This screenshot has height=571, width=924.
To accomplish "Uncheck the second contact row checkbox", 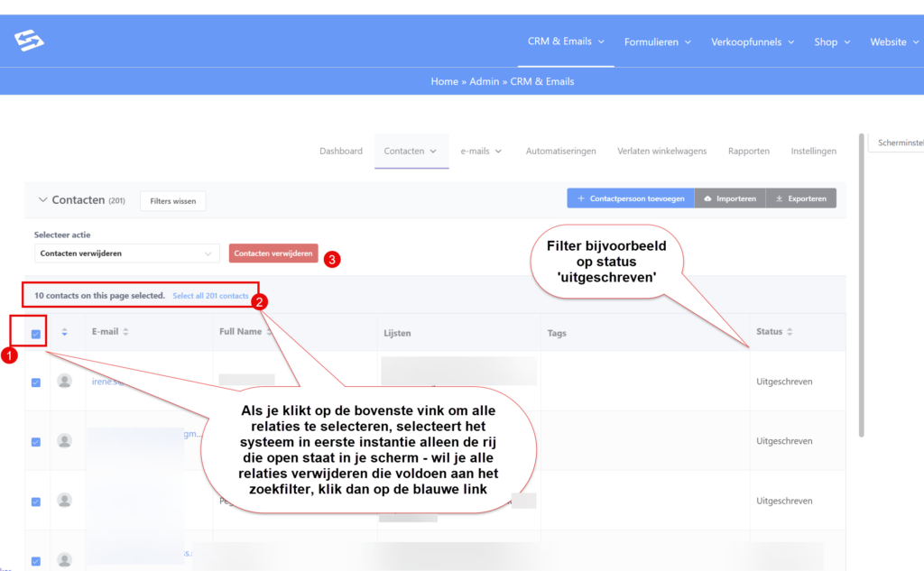I will [36, 442].
